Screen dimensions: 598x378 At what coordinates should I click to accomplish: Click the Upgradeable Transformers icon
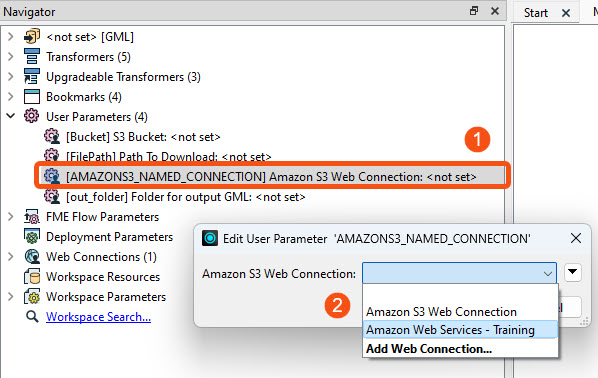(32, 77)
